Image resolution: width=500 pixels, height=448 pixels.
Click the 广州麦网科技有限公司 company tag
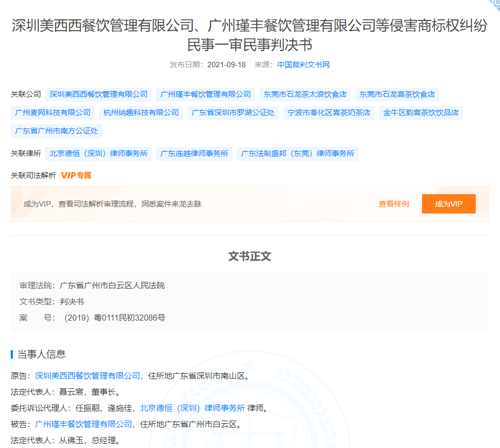(53, 112)
